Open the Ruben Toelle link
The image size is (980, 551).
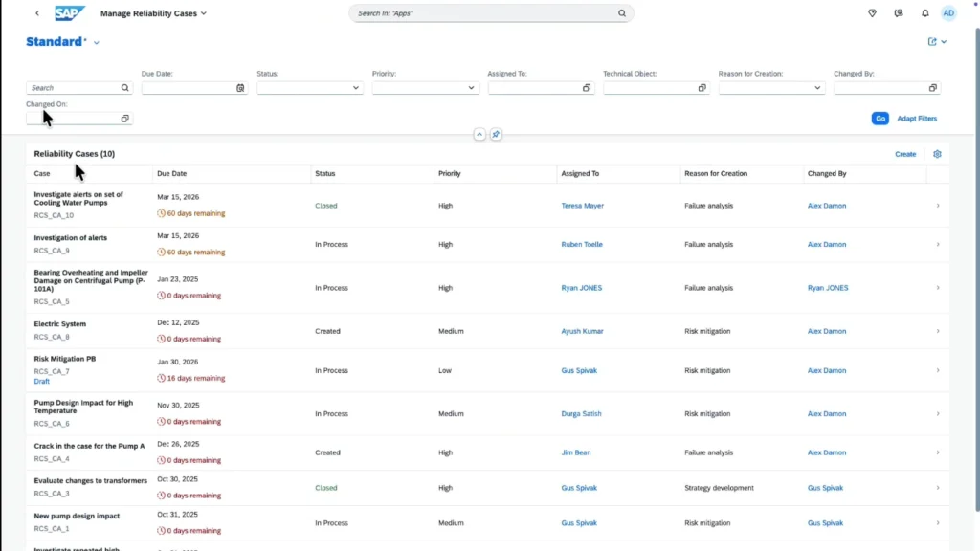point(582,244)
